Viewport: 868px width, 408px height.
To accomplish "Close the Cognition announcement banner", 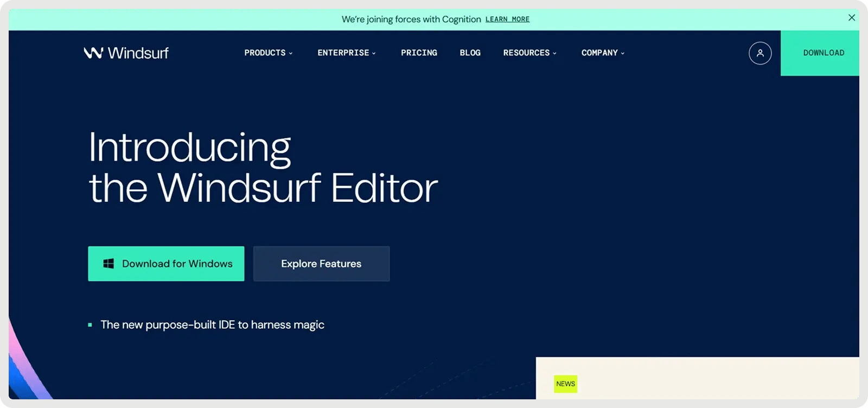I will 852,18.
